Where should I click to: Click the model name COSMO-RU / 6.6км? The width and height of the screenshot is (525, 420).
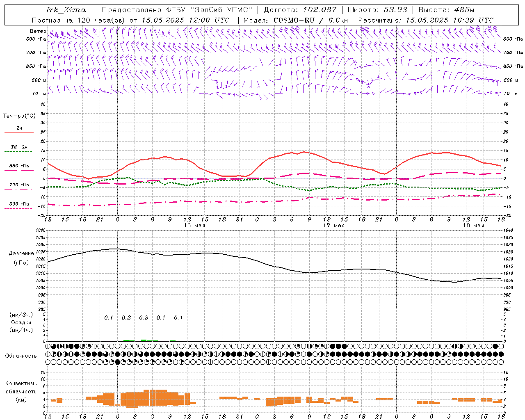(x=310, y=20)
